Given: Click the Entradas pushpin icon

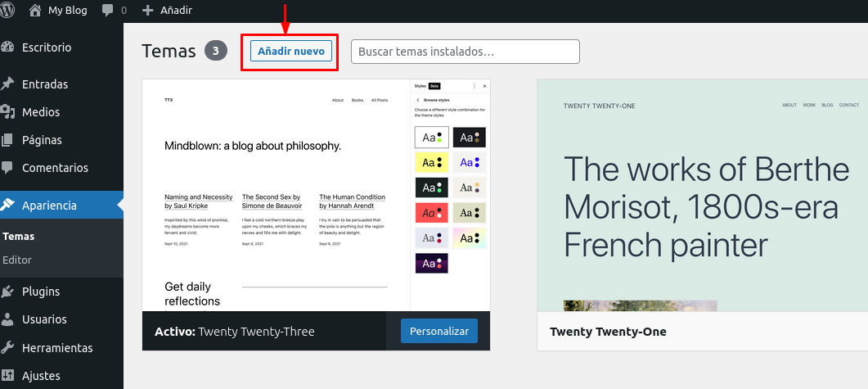Looking at the screenshot, I should click(7, 84).
